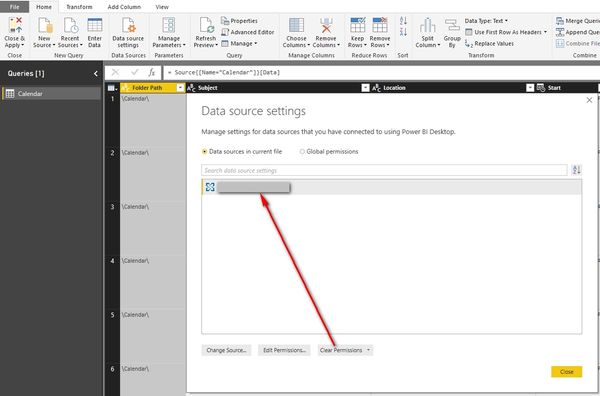Open Data source settings in ribbon
600x396 pixels.
click(128, 32)
